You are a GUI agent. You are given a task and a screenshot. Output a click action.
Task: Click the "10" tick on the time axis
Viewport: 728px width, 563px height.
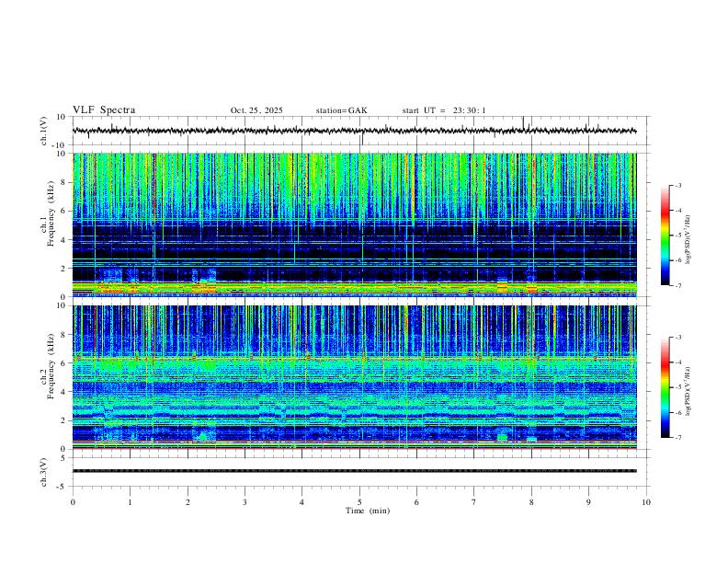coord(646,502)
